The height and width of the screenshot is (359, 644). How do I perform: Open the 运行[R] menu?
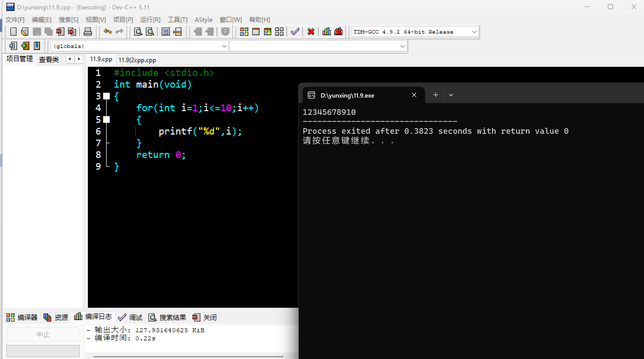click(150, 20)
